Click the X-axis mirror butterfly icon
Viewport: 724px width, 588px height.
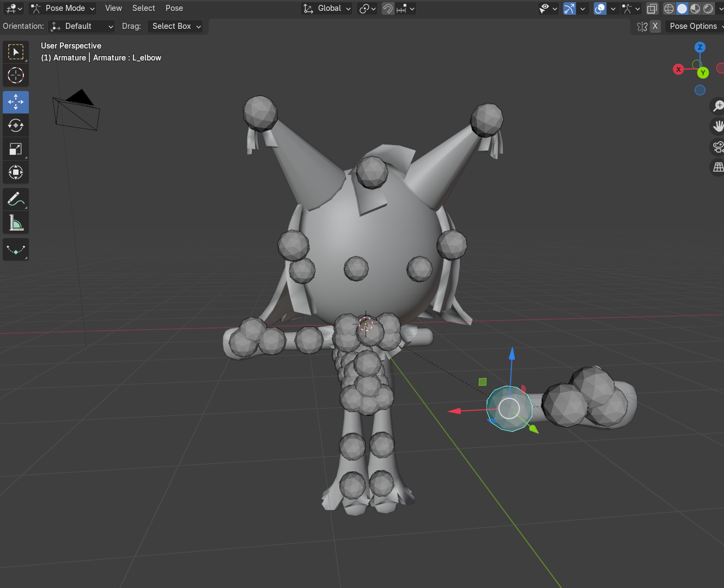[642, 26]
